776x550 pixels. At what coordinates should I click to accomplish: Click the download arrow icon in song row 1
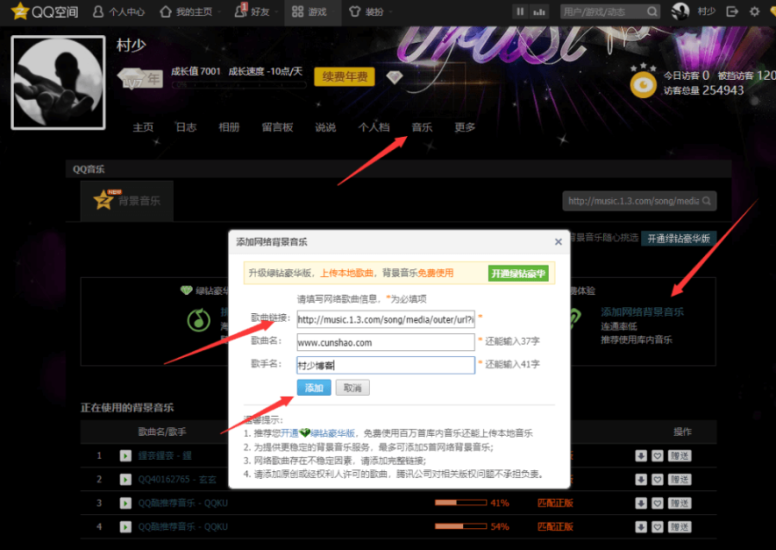pos(641,455)
